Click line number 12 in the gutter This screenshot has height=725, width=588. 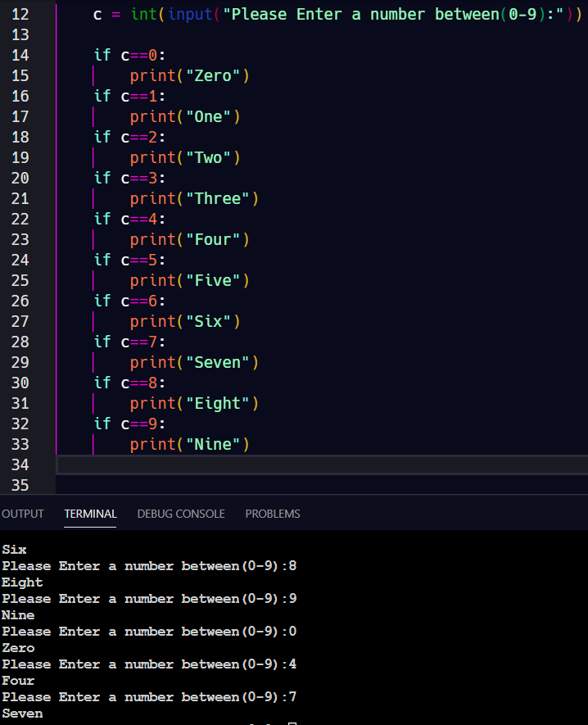(20, 14)
